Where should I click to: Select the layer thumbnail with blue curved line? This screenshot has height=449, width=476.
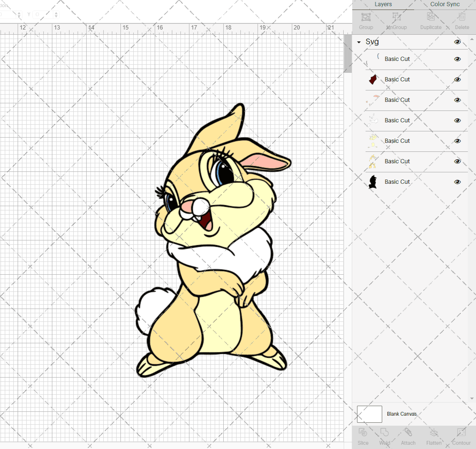click(x=373, y=59)
